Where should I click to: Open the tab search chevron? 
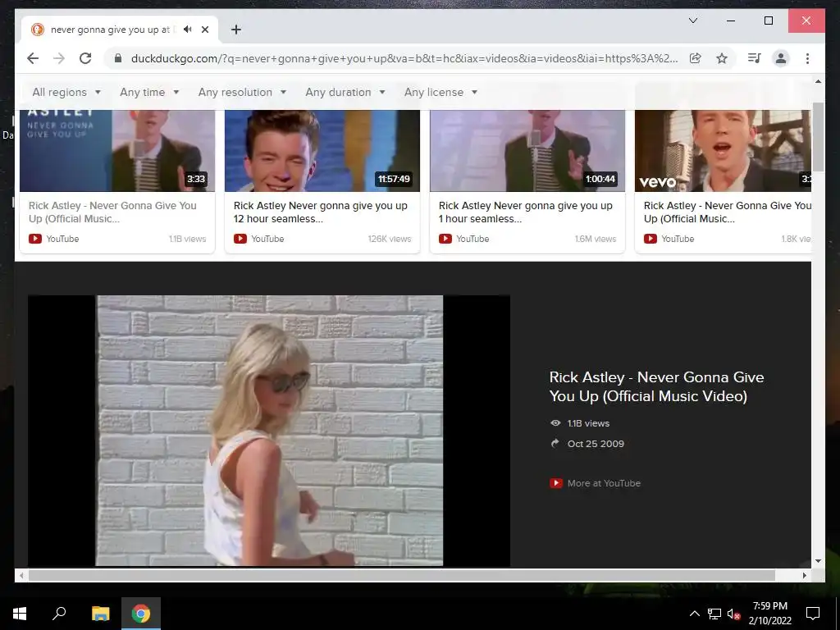[692, 21]
